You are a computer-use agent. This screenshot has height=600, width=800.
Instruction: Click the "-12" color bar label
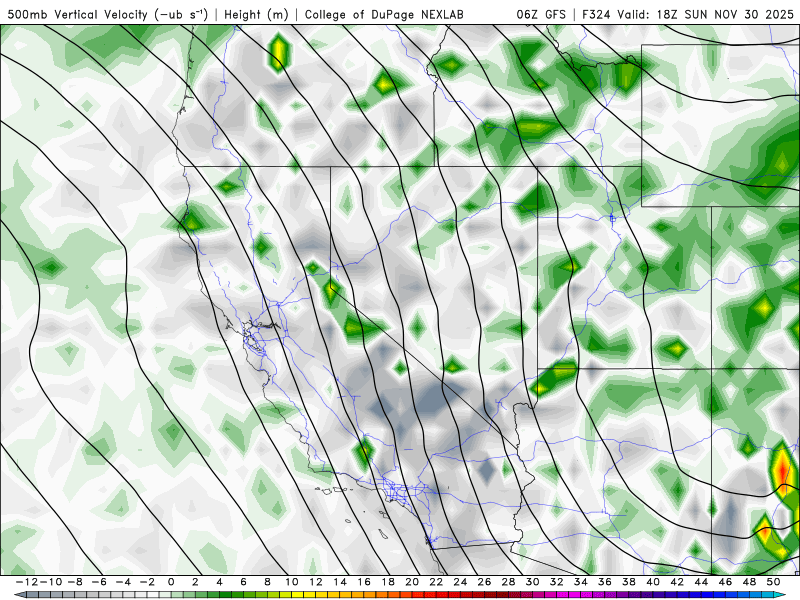coord(26,582)
